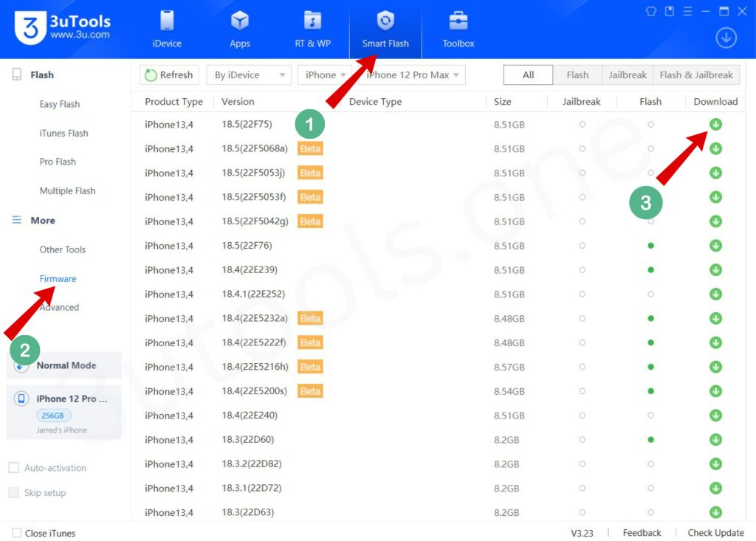Viewport: 756px width, 541px height.
Task: Open the By iDevice dropdown
Action: click(x=249, y=75)
